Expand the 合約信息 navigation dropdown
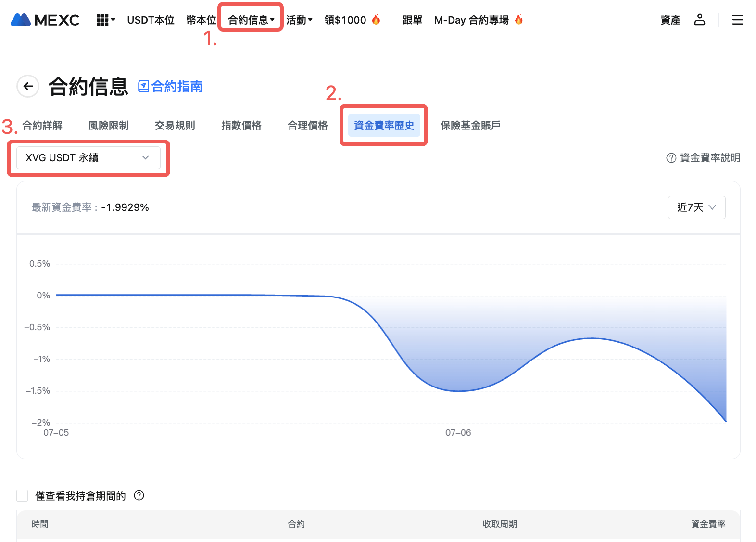756x542 pixels. pos(251,20)
